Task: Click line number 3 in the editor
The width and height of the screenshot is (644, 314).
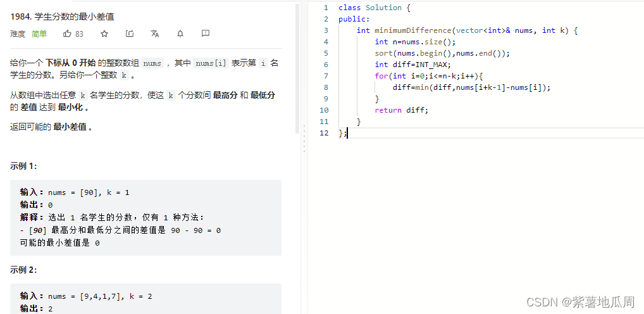Action: tap(326, 30)
